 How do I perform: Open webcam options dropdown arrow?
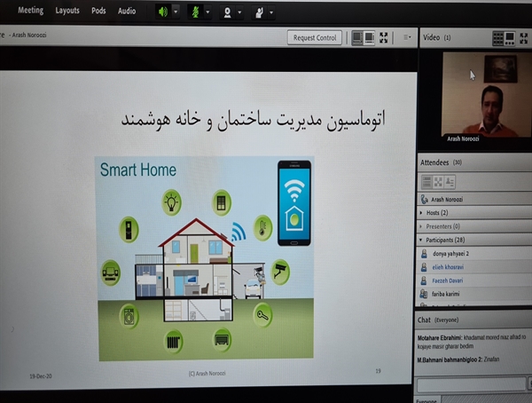[239, 12]
